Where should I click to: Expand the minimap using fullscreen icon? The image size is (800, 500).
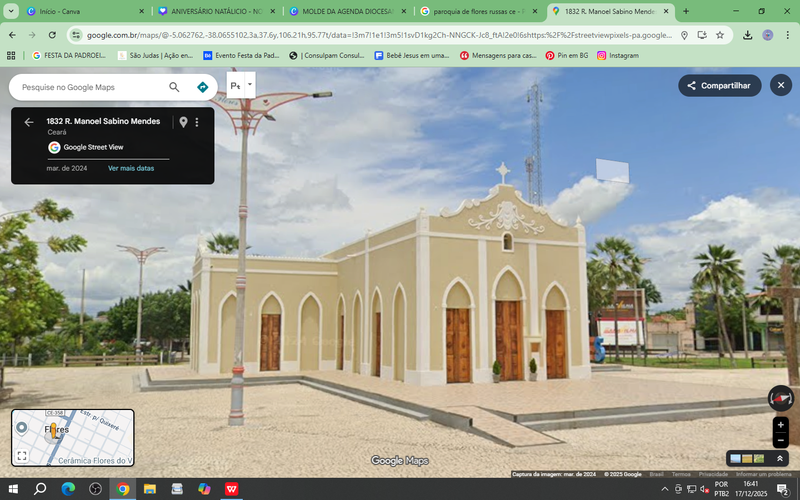click(x=22, y=456)
